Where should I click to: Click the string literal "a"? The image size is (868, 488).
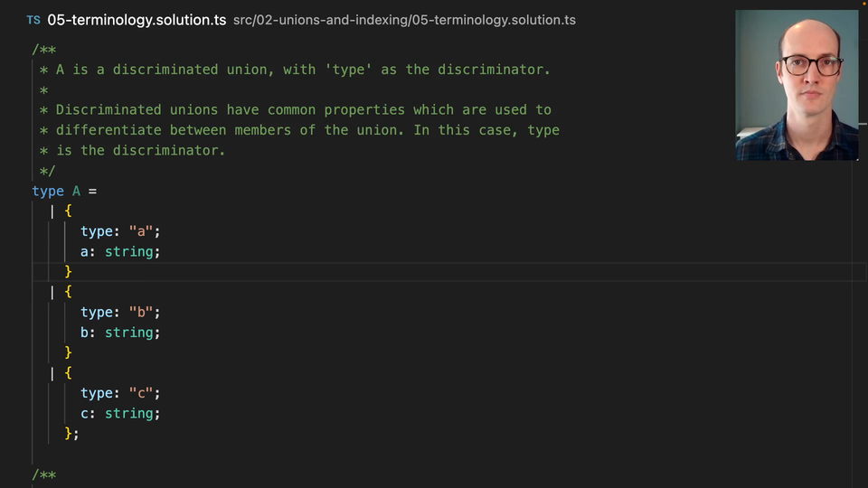(x=140, y=231)
